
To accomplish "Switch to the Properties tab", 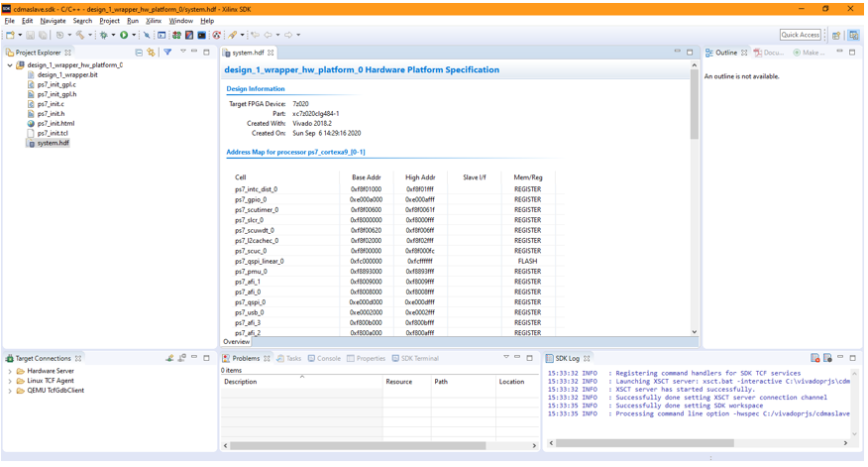I will click(366, 358).
